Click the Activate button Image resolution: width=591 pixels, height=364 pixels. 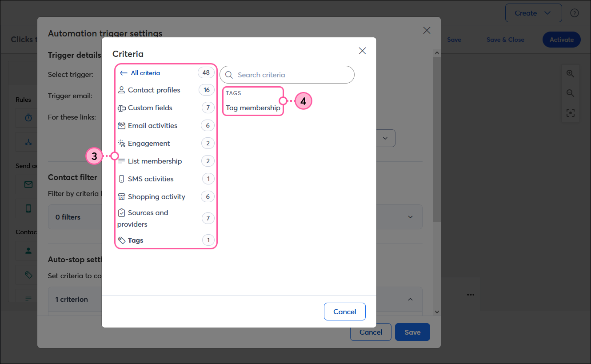pyautogui.click(x=562, y=40)
